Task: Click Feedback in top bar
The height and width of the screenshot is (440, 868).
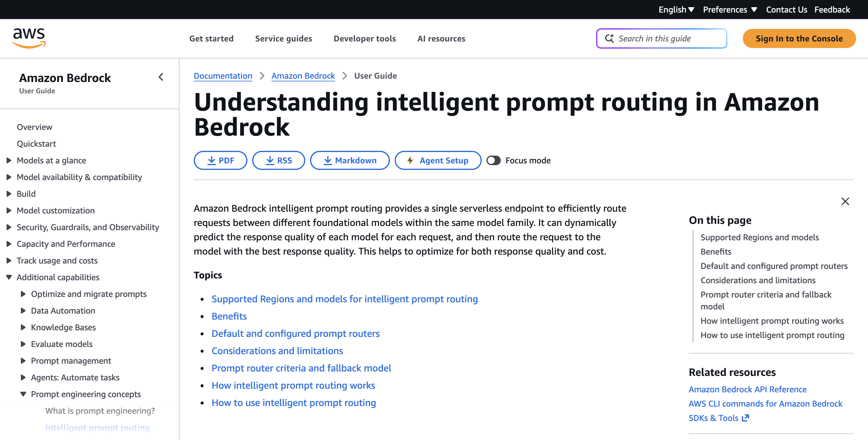Action: [x=832, y=10]
